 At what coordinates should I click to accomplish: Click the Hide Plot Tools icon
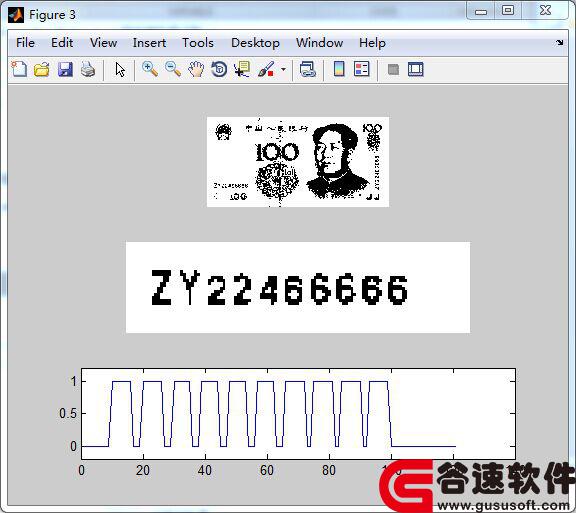click(x=393, y=69)
